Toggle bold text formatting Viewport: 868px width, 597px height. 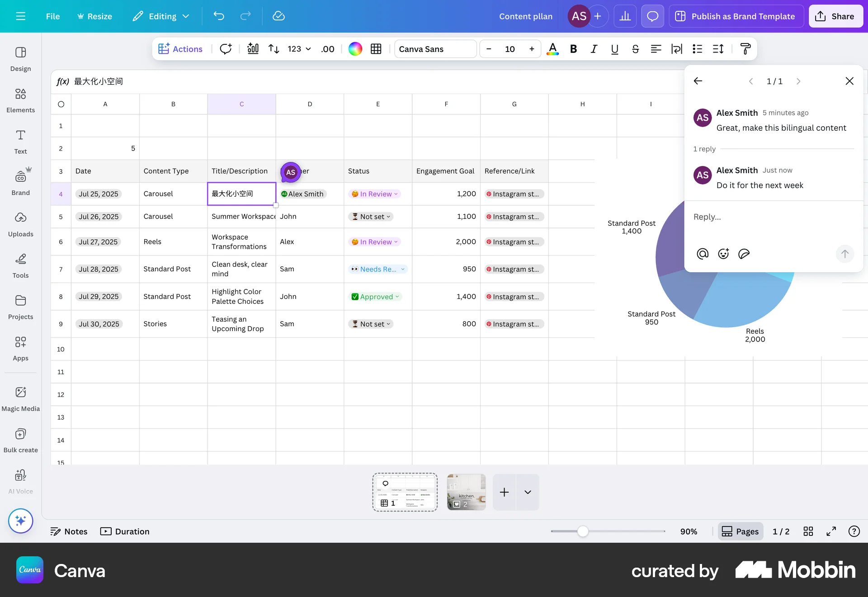tap(573, 49)
